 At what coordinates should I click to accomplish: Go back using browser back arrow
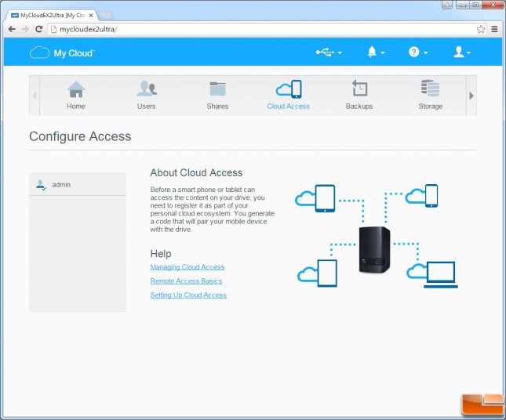pyautogui.click(x=12, y=29)
